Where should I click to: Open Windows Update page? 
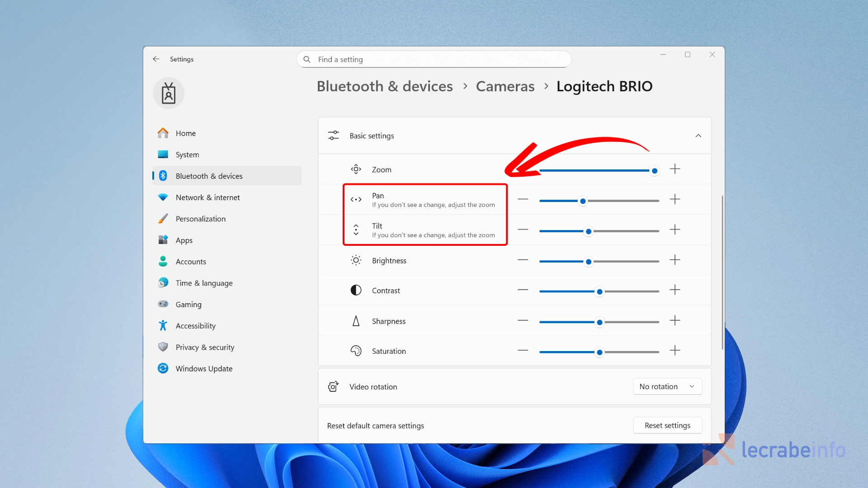pyautogui.click(x=204, y=369)
